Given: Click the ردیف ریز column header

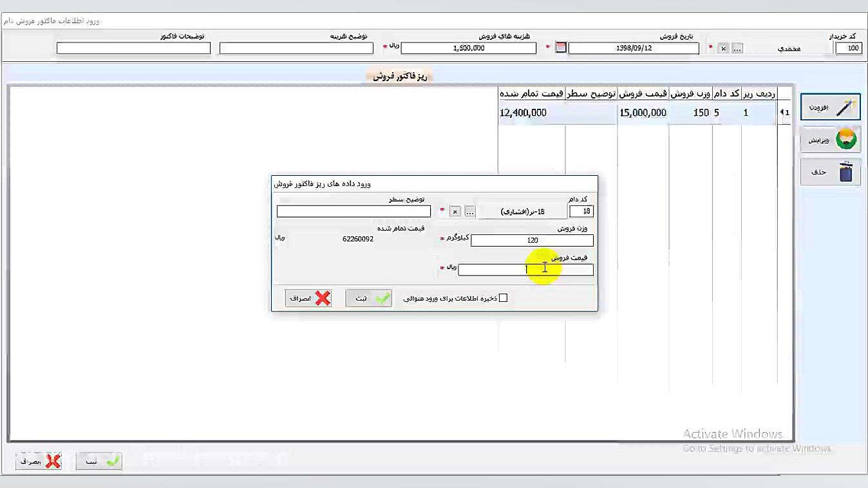Looking at the screenshot, I should coord(759,94).
